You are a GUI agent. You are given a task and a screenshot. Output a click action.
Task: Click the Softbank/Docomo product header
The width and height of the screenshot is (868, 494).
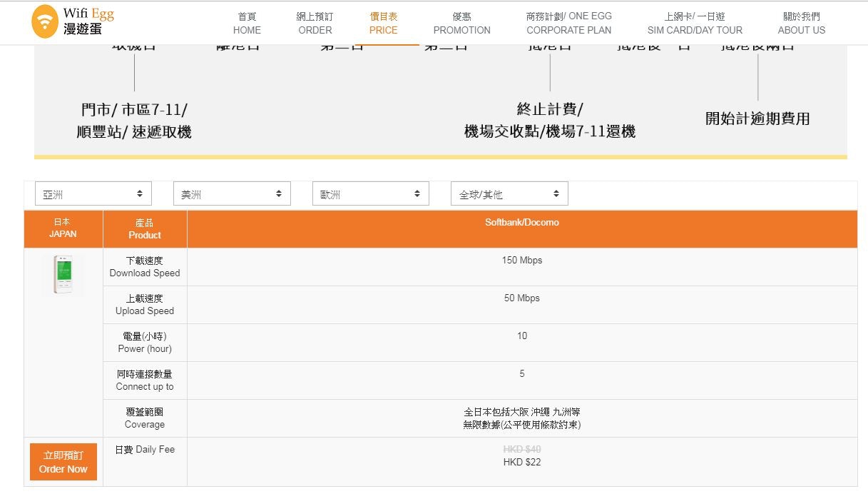tap(522, 223)
